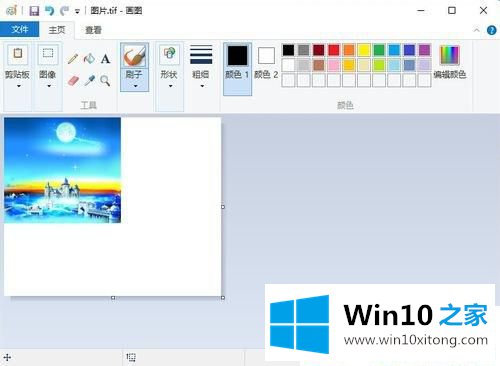Pick the dark gray color swatch
The width and height of the screenshot is (500, 366).
304,50
